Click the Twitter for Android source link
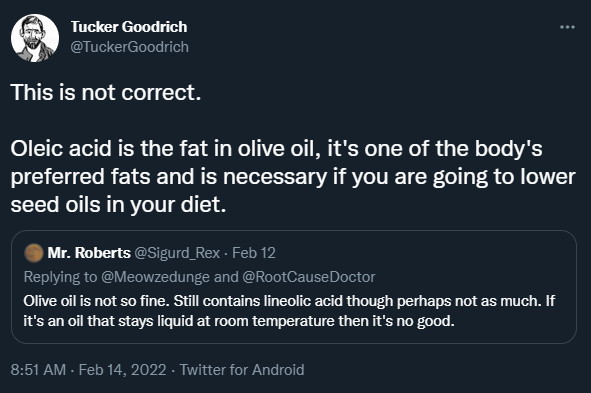 pos(242,370)
